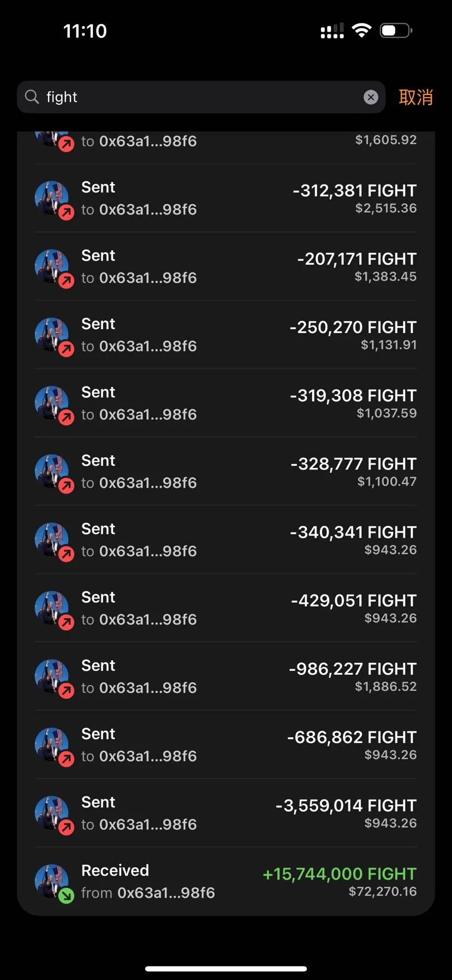452x980 pixels.
Task: Open the -312,381 FIGHT sent transaction
Action: tap(226, 198)
